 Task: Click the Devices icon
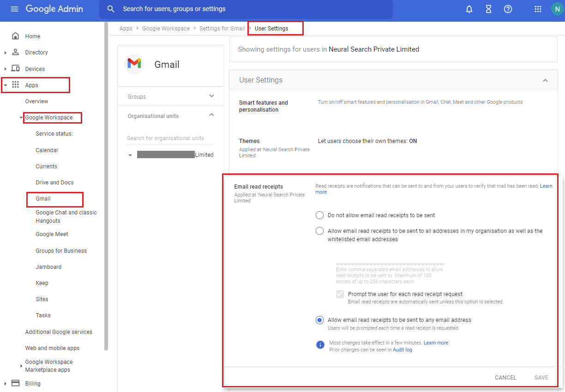[15, 69]
